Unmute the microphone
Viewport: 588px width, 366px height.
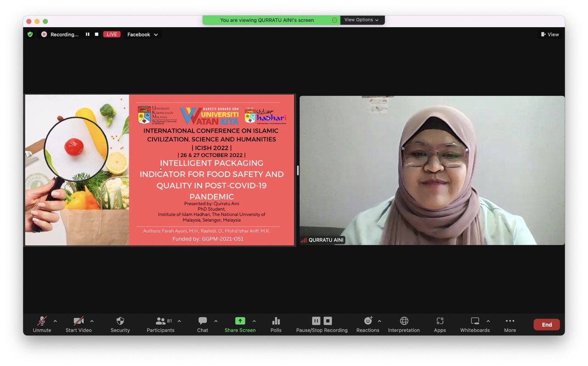pos(42,324)
